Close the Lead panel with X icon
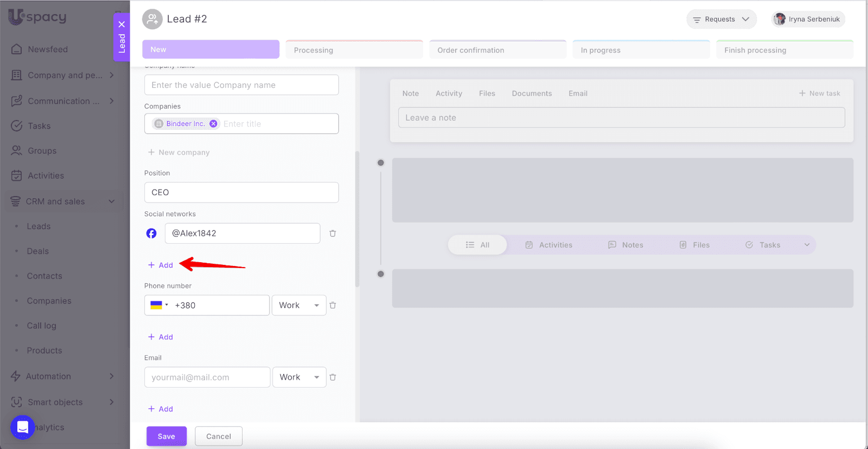 point(122,24)
